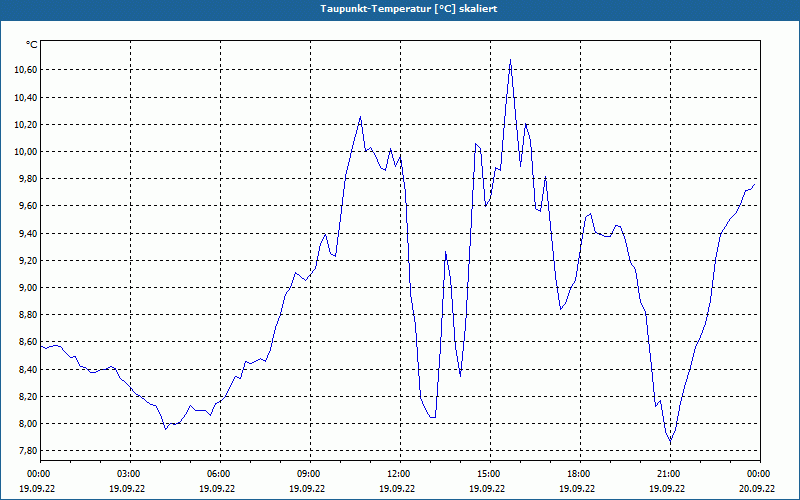Screen dimensions: 800x500
Task: Click the 00:00 label above 20.09.22
Action: coord(760,474)
